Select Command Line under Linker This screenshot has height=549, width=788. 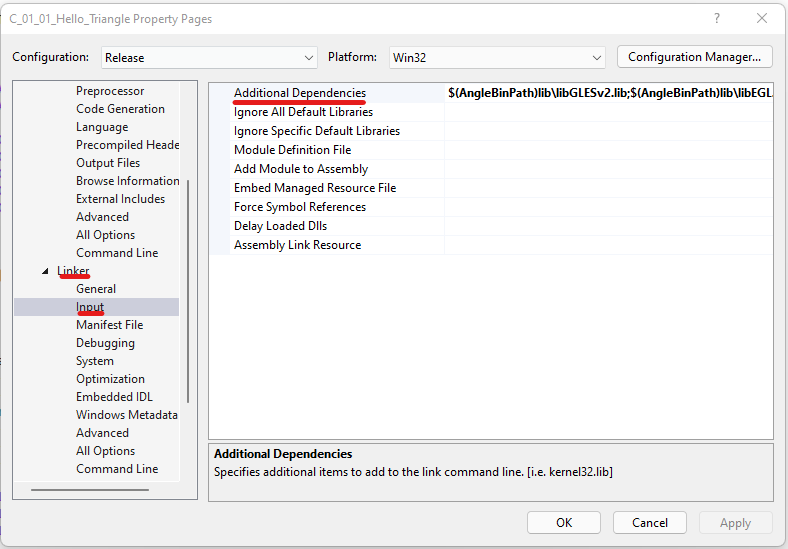pyautogui.click(x=117, y=469)
